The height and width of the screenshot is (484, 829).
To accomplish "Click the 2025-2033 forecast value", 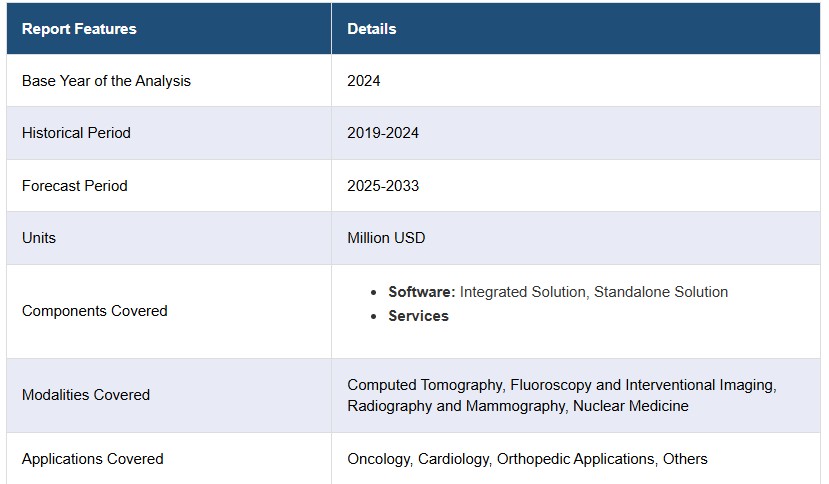I will (383, 186).
